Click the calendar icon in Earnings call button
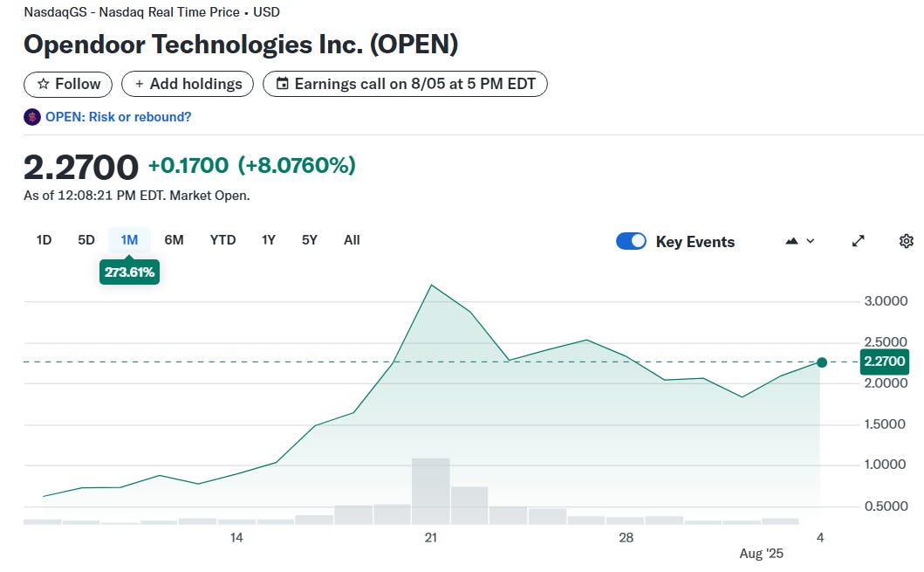The width and height of the screenshot is (924, 572). point(283,84)
